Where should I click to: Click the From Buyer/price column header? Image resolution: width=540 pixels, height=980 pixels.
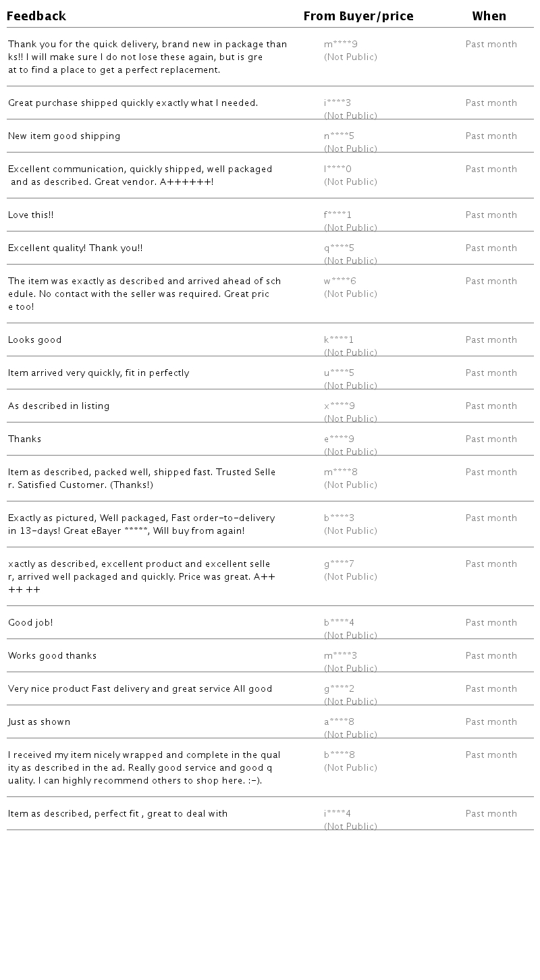358,16
